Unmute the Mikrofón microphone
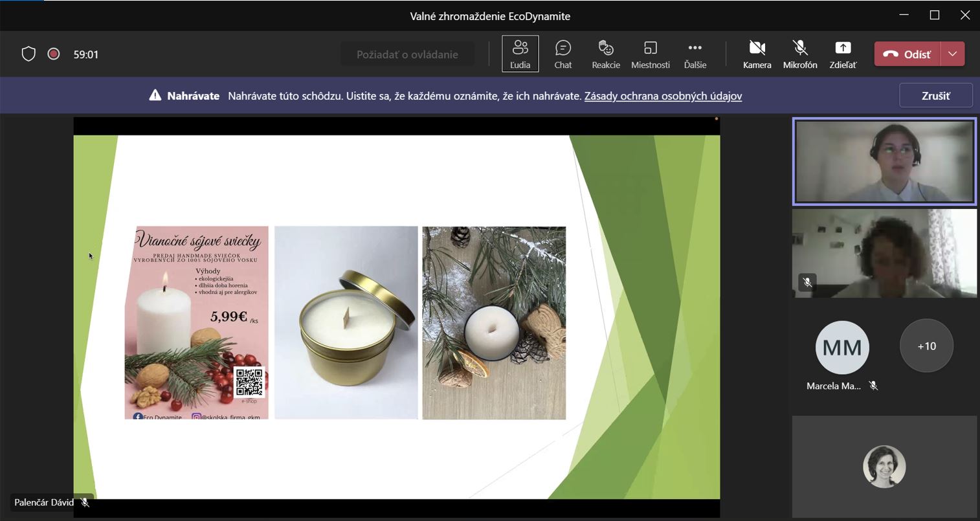The image size is (980, 521). [x=800, y=54]
